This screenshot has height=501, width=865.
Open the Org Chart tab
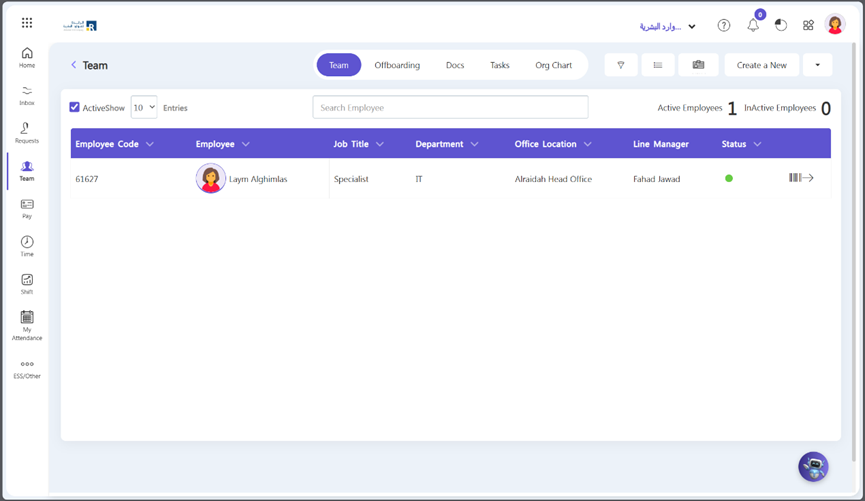tap(553, 65)
